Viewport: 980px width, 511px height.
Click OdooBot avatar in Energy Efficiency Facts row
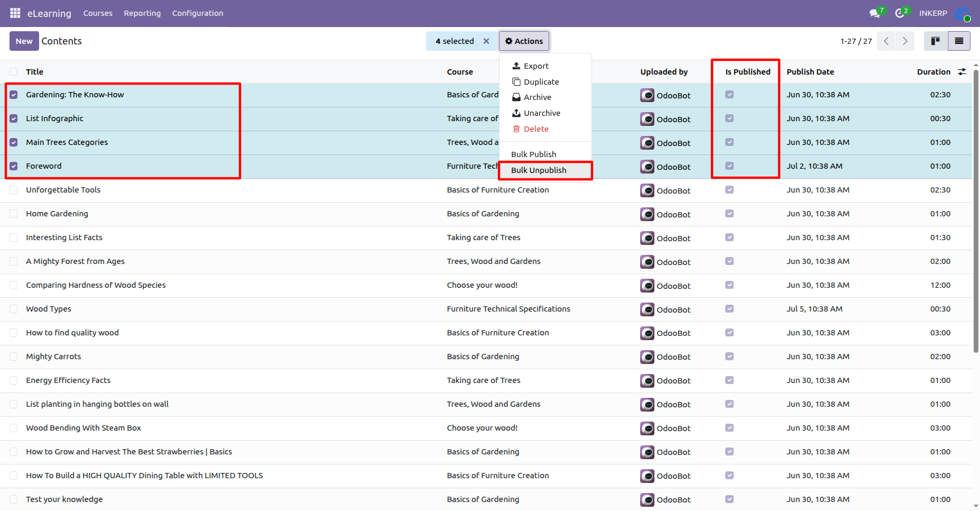(x=648, y=381)
